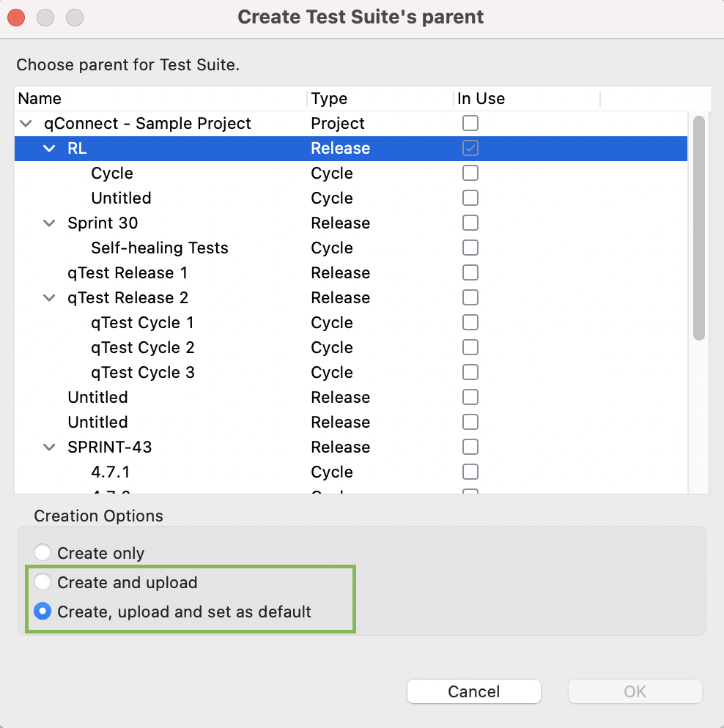The height and width of the screenshot is (728, 724).
Task: Click the Cancel button
Action: pos(473,691)
